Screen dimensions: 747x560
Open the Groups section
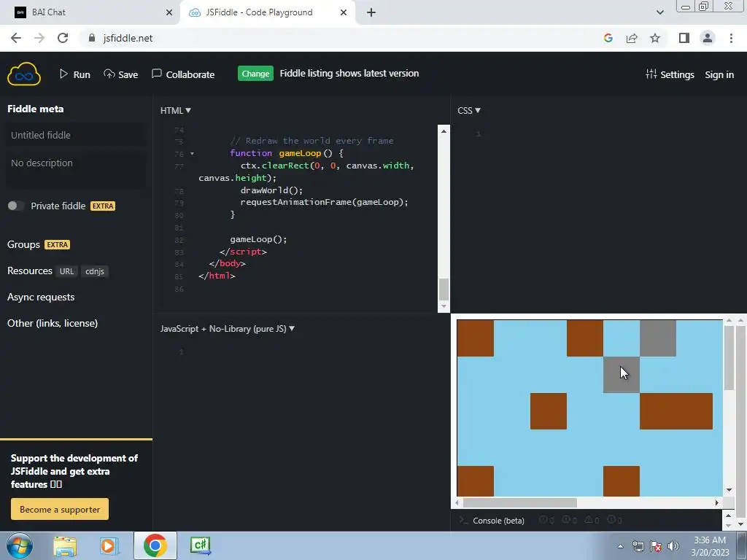pos(23,244)
